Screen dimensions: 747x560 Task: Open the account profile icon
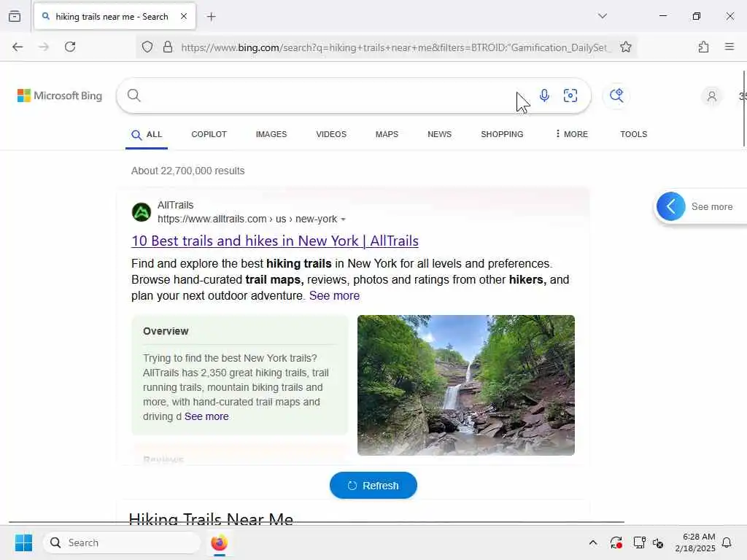click(x=712, y=96)
